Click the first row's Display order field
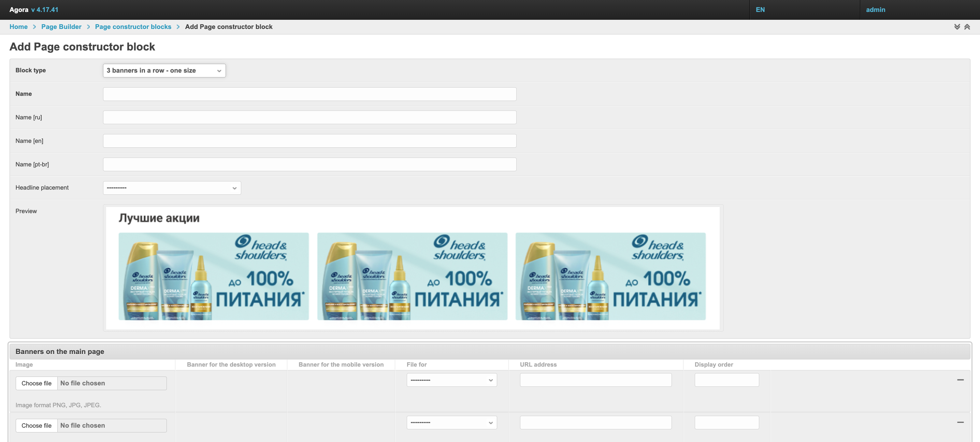Viewport: 980px width, 442px height. 726,380
